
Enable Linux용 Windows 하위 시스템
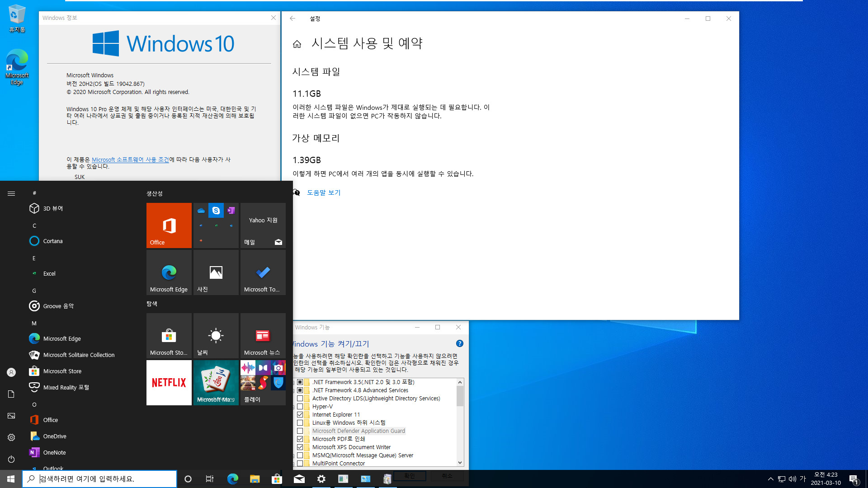[301, 422]
